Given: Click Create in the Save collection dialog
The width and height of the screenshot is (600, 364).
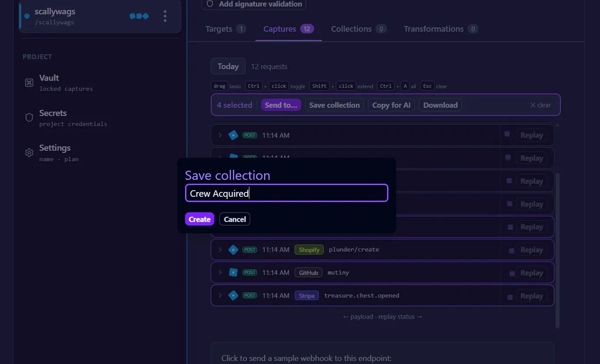Looking at the screenshot, I should tap(199, 219).
